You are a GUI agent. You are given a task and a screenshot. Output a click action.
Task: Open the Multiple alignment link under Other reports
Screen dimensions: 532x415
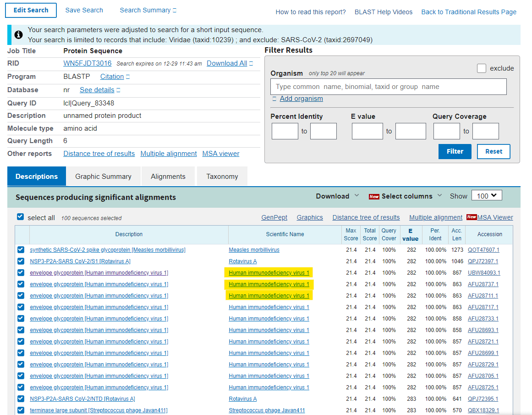click(x=169, y=154)
